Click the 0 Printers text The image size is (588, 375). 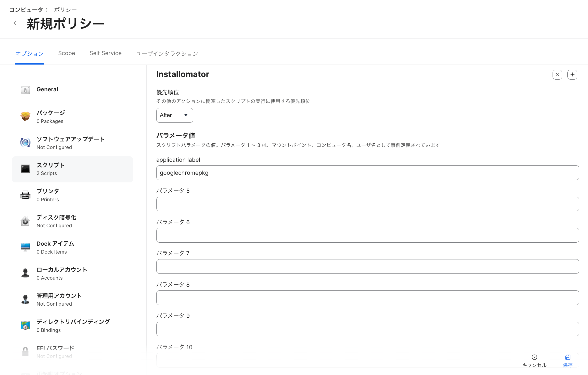pyautogui.click(x=48, y=200)
